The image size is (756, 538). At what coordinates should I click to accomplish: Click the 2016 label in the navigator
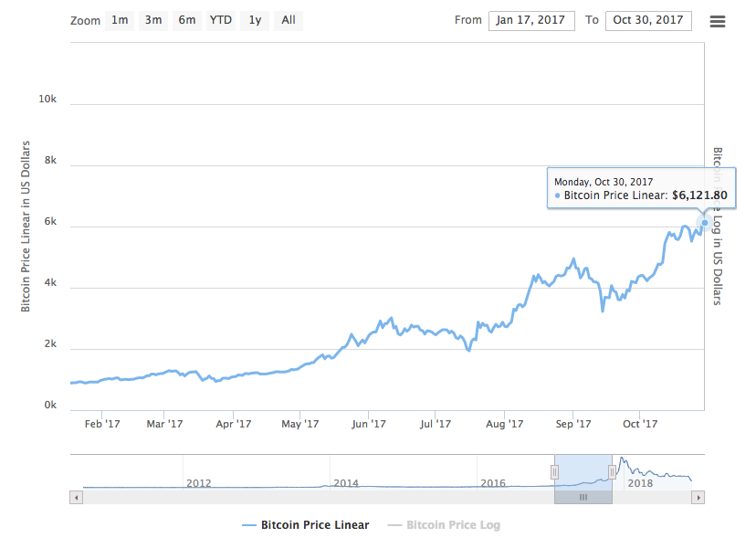click(493, 483)
